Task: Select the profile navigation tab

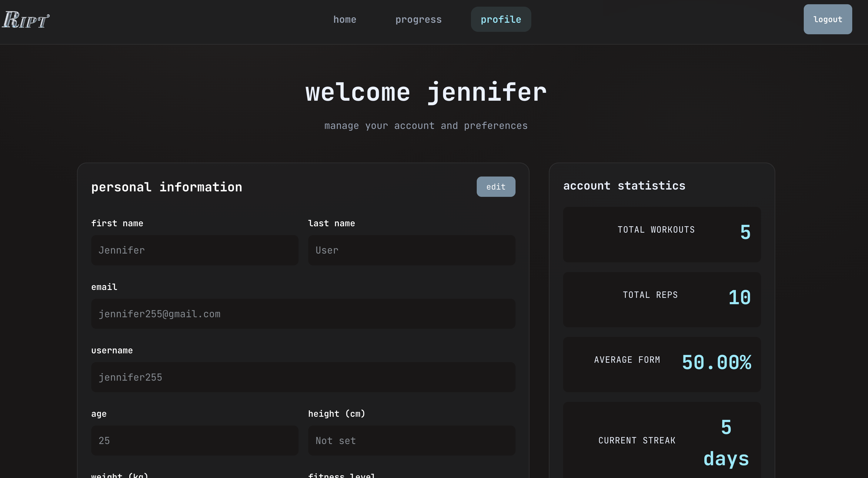Action: 500,19
